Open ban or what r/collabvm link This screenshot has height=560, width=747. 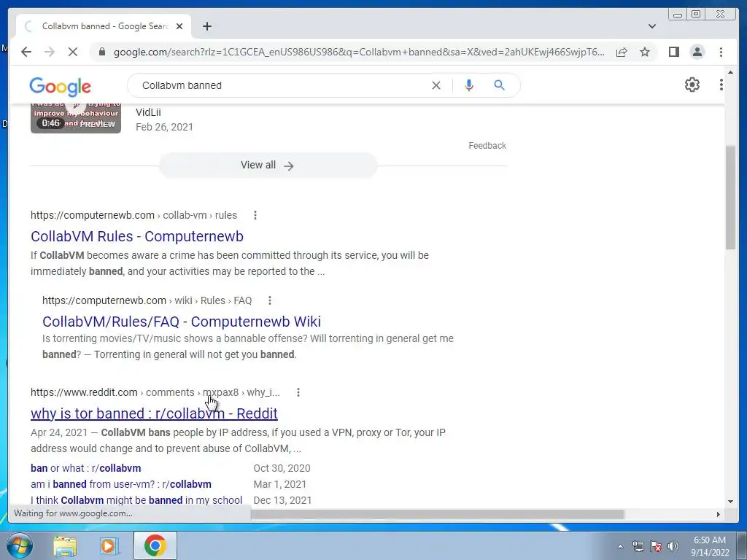click(86, 468)
